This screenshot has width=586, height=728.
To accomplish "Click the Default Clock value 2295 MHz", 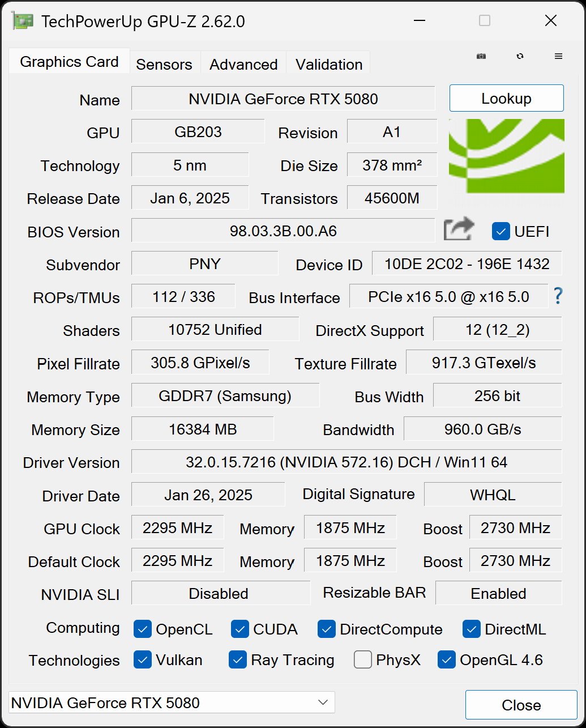I will (178, 560).
